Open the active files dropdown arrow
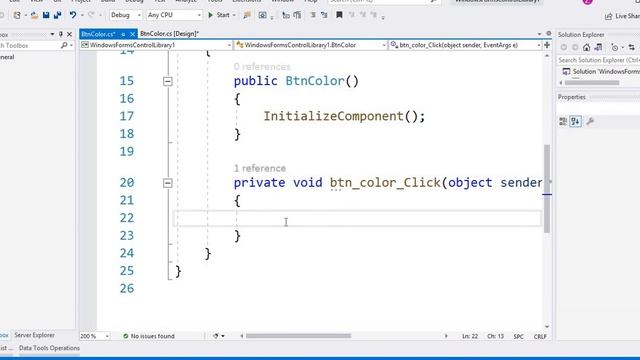The width and height of the screenshot is (640, 360). tap(539, 34)
